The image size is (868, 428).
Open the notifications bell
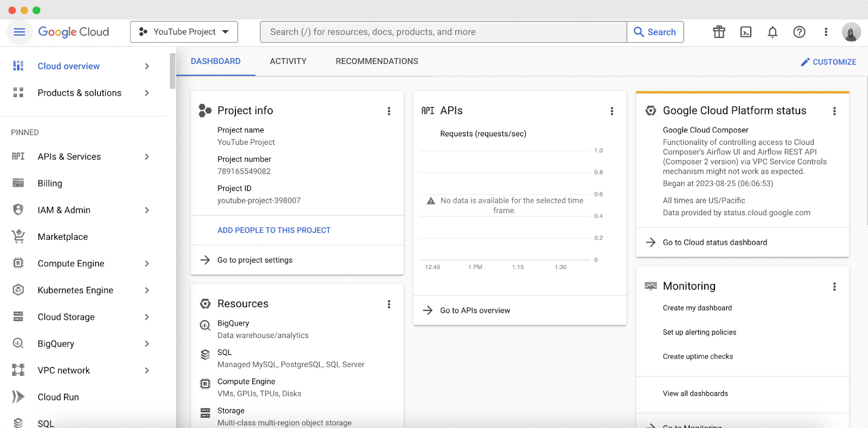[773, 32]
